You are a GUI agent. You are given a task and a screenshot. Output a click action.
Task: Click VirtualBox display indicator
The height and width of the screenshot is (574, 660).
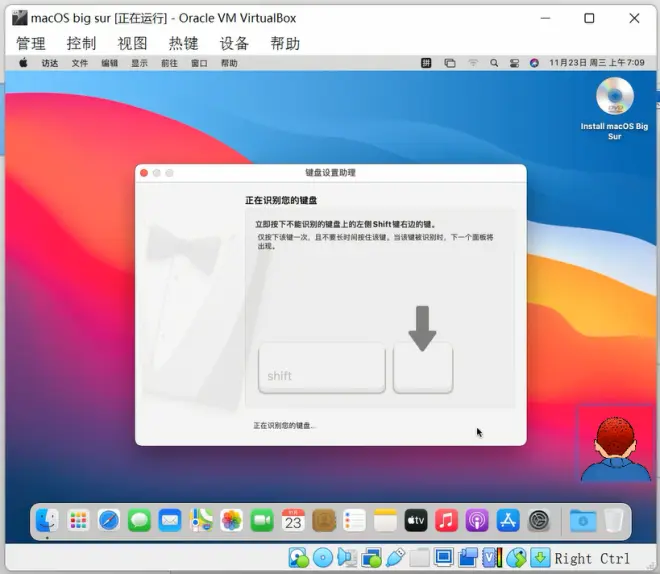444,558
